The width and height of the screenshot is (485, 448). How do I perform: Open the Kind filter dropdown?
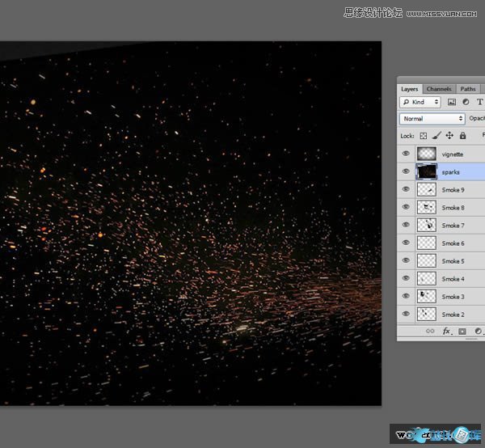[420, 103]
